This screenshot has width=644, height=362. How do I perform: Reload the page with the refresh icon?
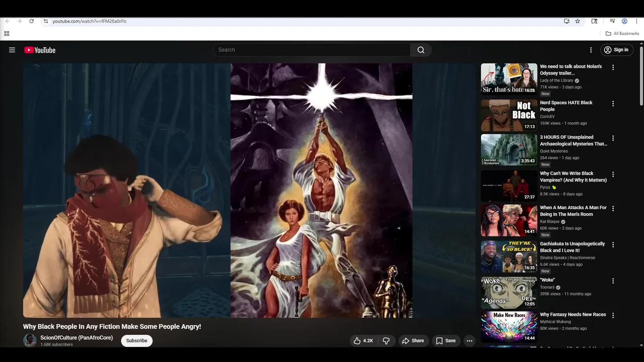click(x=31, y=21)
